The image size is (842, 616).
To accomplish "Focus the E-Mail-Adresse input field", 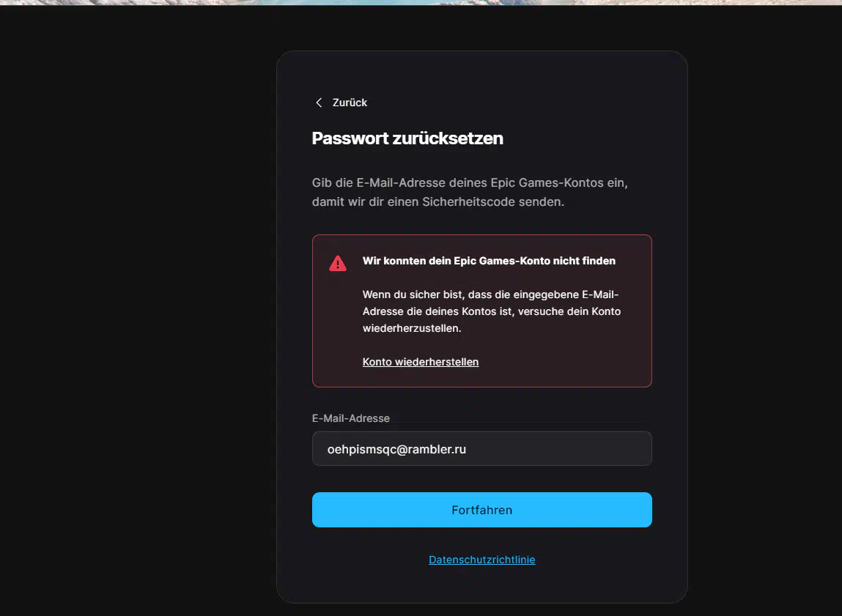I will tap(481, 448).
